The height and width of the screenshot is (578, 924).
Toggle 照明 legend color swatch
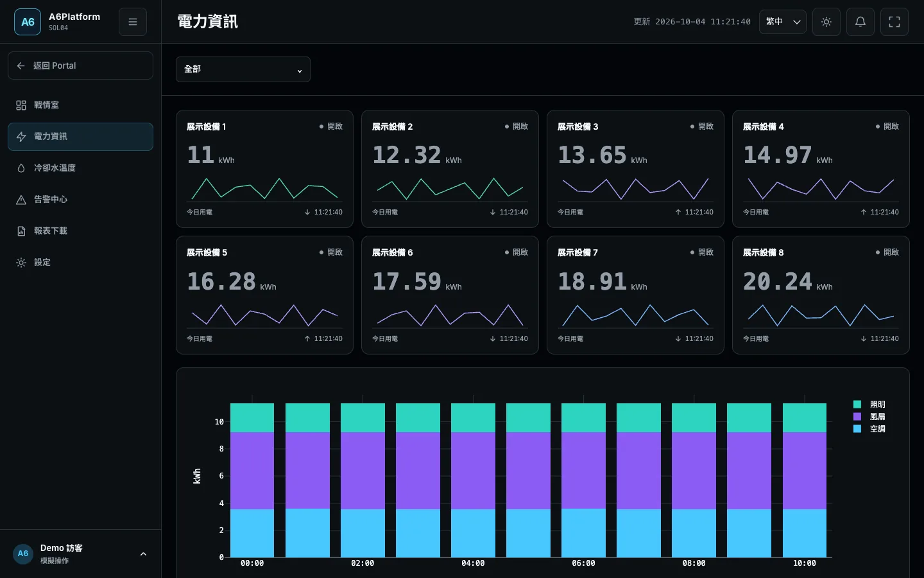857,405
